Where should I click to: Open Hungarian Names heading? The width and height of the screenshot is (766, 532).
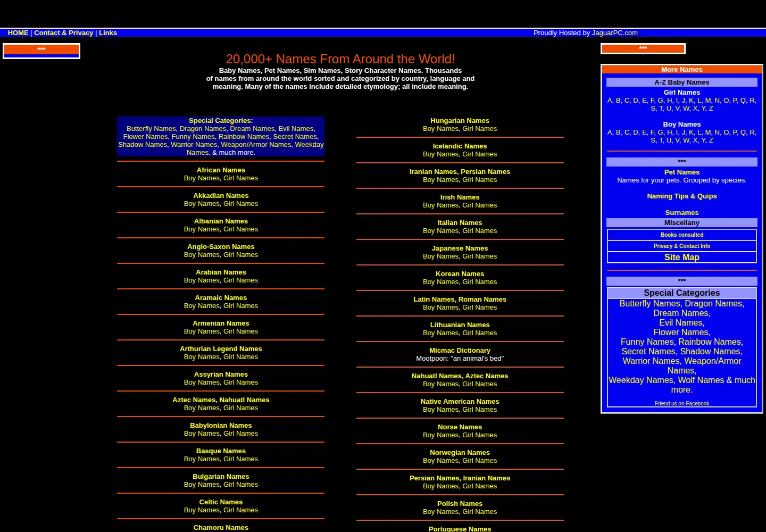pos(460,121)
